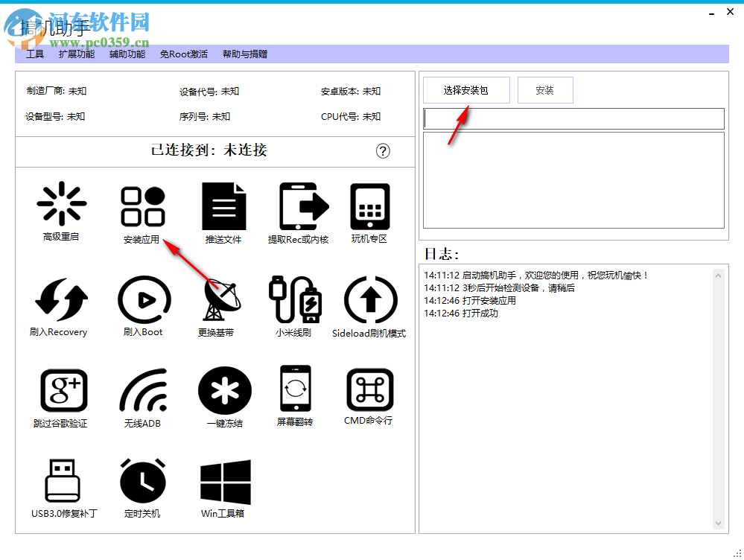Open the 帮助与捐赠 menu
This screenshot has height=560, width=744.
pyautogui.click(x=245, y=54)
